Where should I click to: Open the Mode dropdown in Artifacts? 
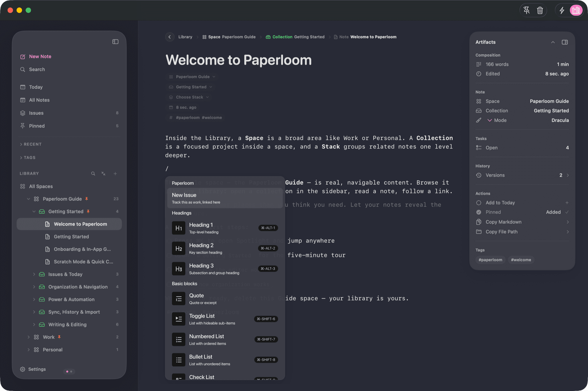[x=522, y=120]
